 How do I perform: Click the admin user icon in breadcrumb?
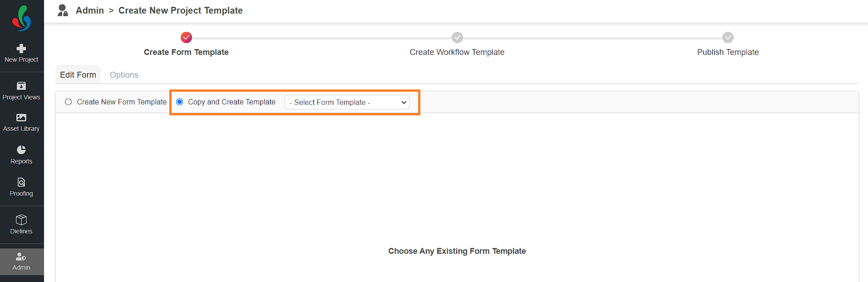[x=63, y=10]
